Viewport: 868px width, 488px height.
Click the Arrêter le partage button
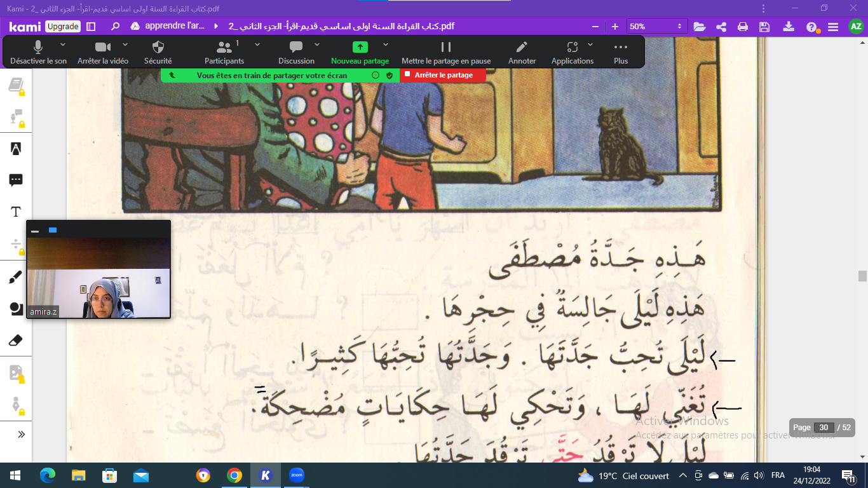[443, 75]
